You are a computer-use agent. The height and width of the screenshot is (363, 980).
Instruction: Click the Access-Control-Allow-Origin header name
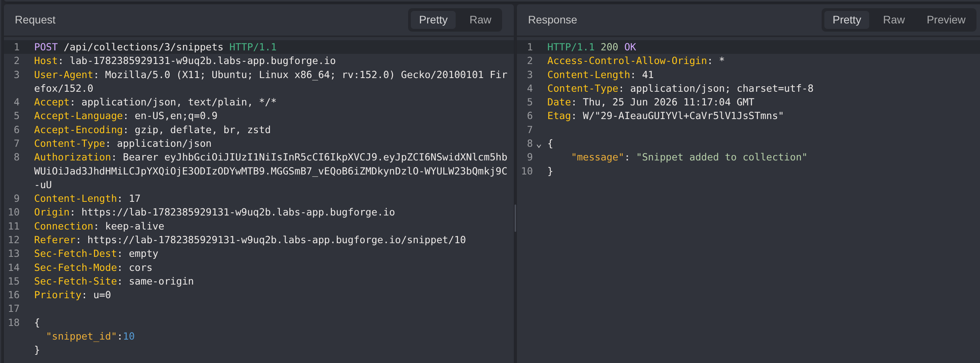pos(627,61)
